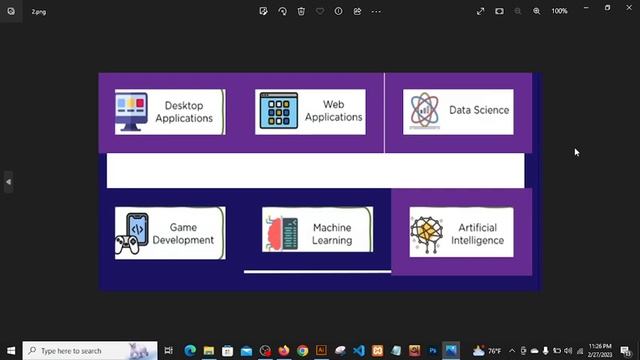Open Visual Studio Code from taskbar
This screenshot has height=360, width=640.
pos(359,351)
